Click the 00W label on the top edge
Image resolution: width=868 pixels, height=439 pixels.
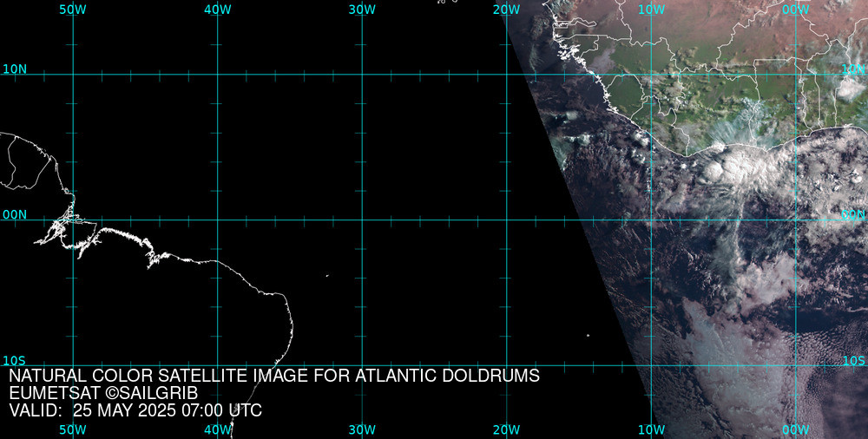(x=796, y=10)
